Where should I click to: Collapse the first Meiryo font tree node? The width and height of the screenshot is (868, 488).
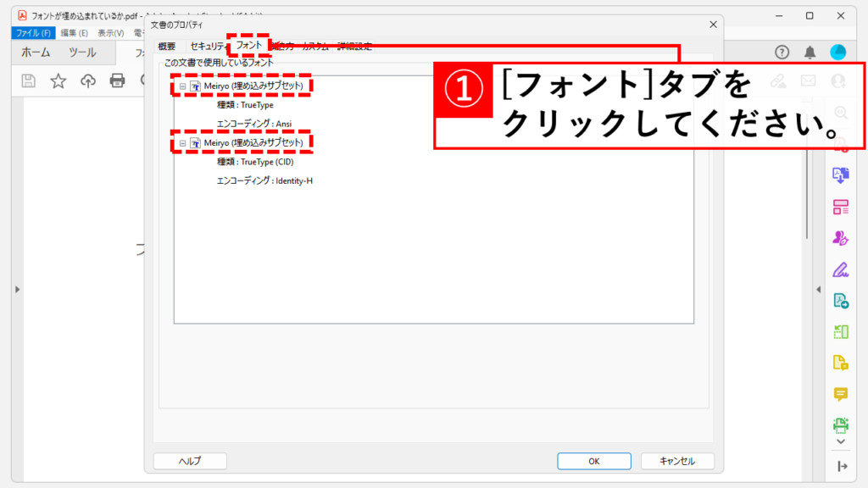182,86
